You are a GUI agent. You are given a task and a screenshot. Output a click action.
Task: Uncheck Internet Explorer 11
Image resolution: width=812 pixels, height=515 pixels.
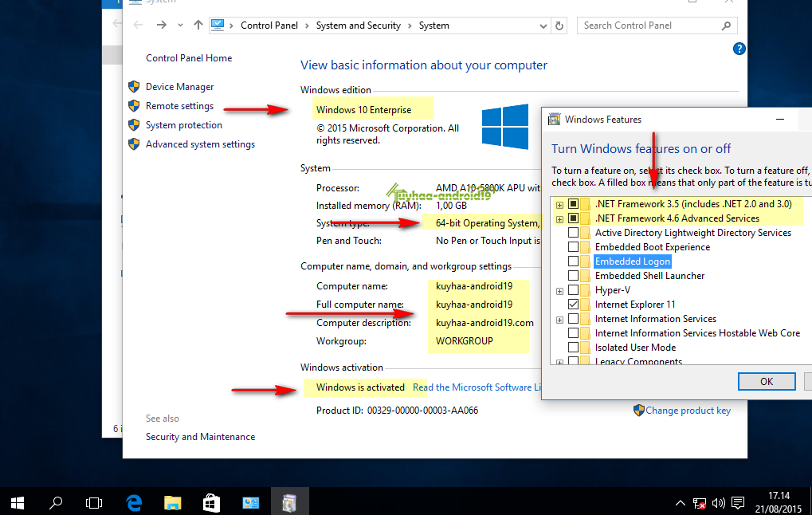click(573, 304)
